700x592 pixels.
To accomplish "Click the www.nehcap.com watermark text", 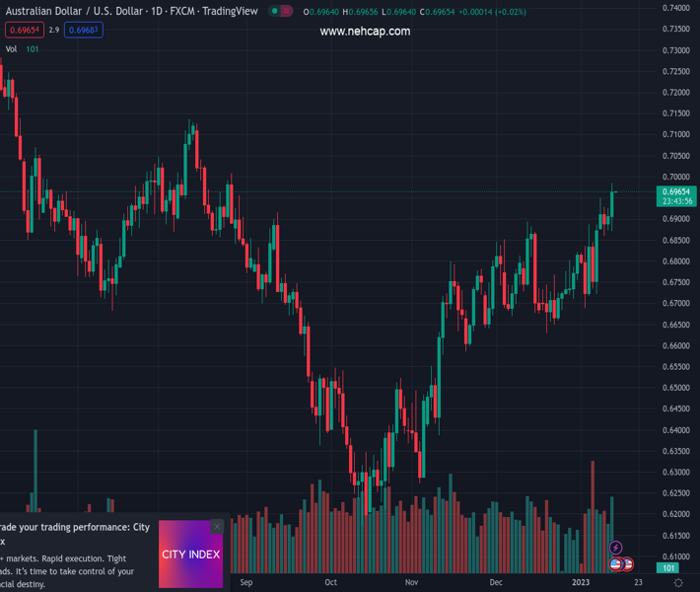I will click(x=365, y=32).
